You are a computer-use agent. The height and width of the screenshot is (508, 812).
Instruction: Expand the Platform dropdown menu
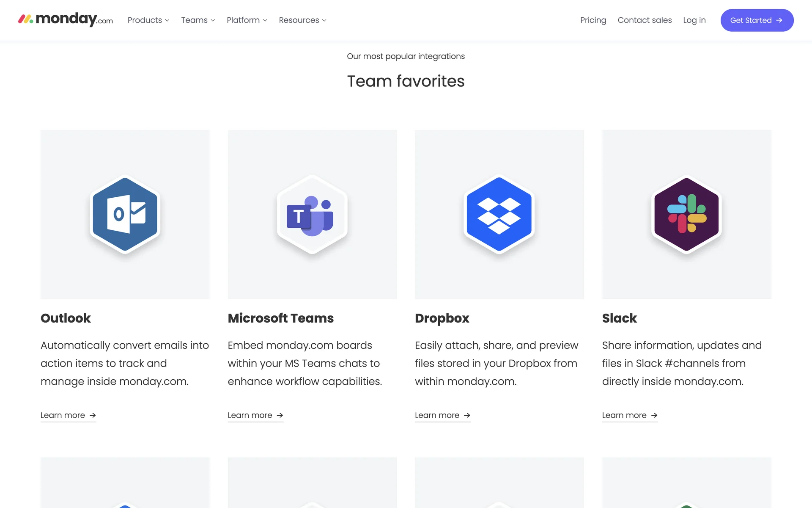(x=247, y=20)
